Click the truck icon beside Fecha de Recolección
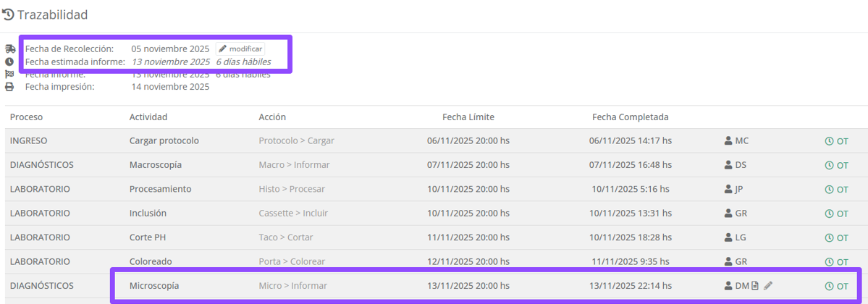 pyautogui.click(x=10, y=49)
